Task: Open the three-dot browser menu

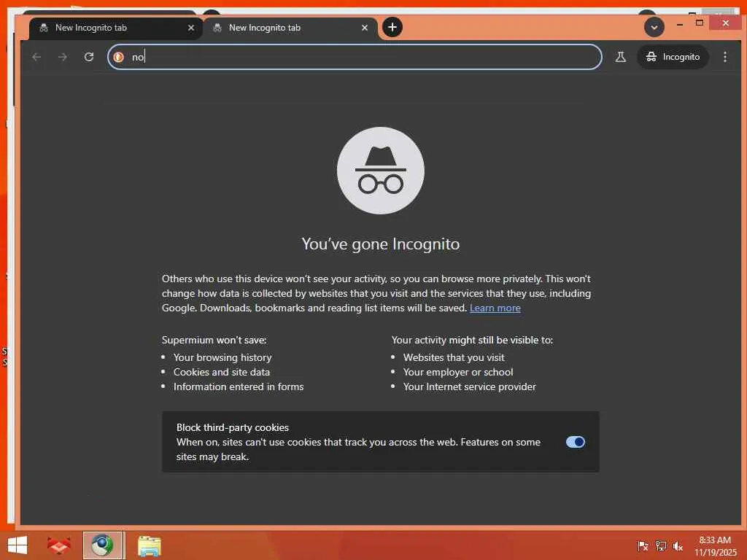Action: pyautogui.click(x=724, y=57)
